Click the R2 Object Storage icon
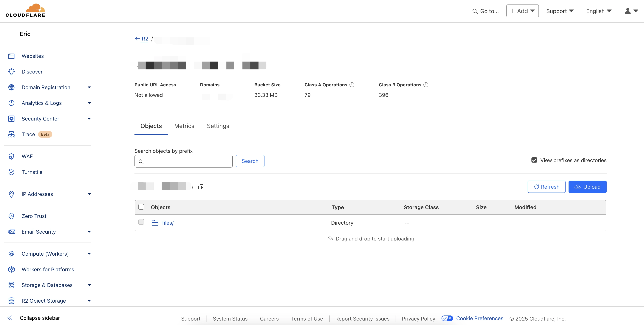The height and width of the screenshot is (325, 644). (12, 301)
